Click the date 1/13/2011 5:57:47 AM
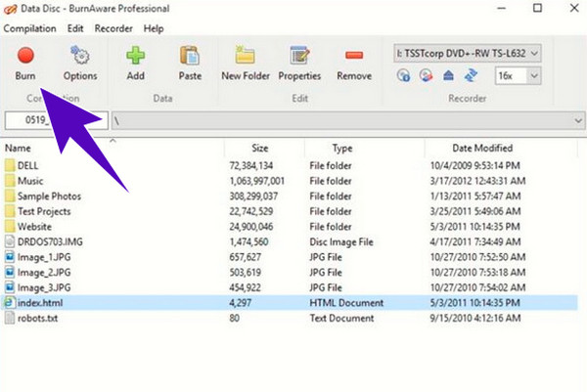This screenshot has width=587, height=392. coord(475,196)
